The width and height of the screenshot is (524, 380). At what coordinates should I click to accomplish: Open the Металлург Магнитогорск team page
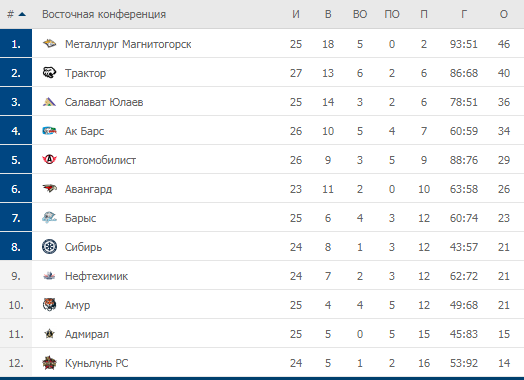[x=128, y=44]
